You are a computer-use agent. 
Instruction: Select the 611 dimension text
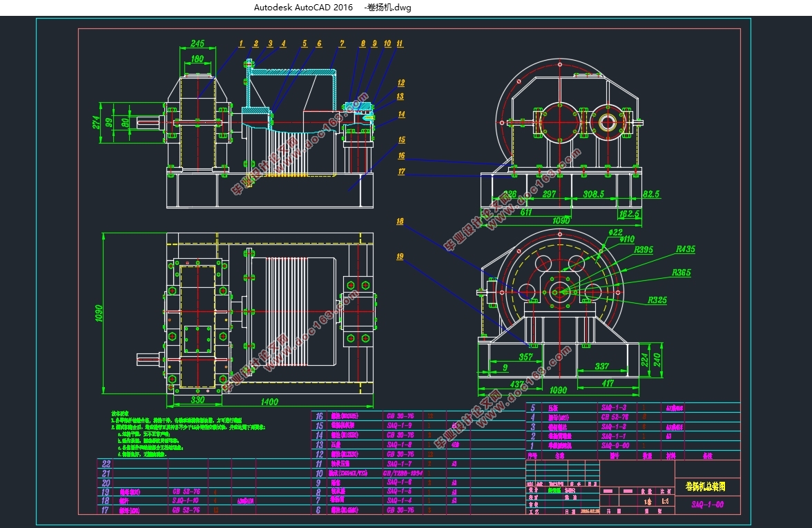coord(525,213)
